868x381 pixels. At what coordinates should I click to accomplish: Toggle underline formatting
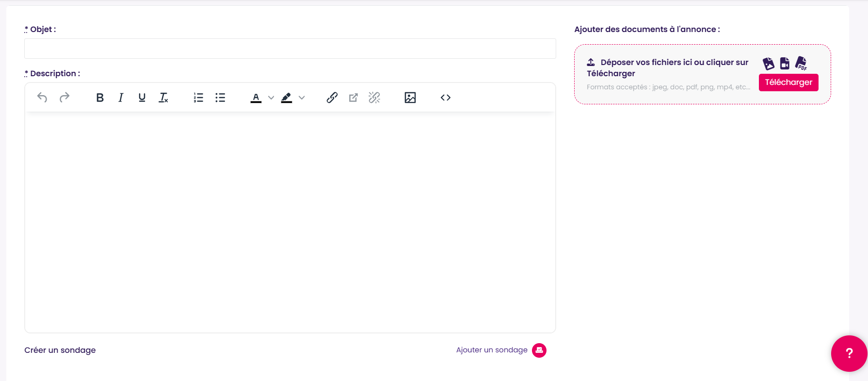142,98
